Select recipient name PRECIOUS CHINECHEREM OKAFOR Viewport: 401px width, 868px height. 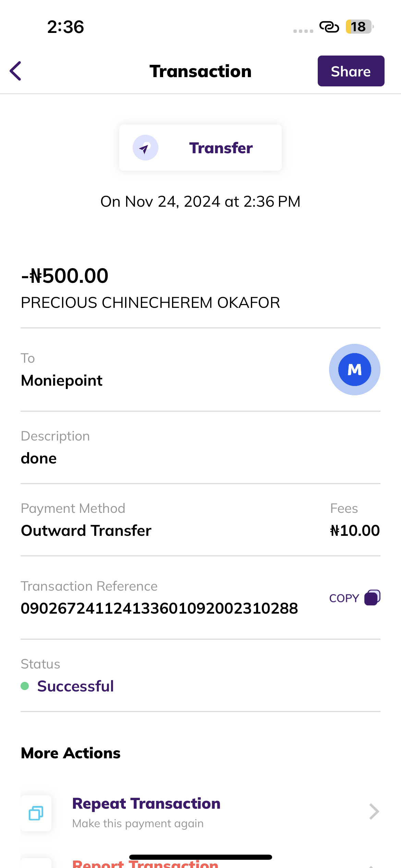150,303
